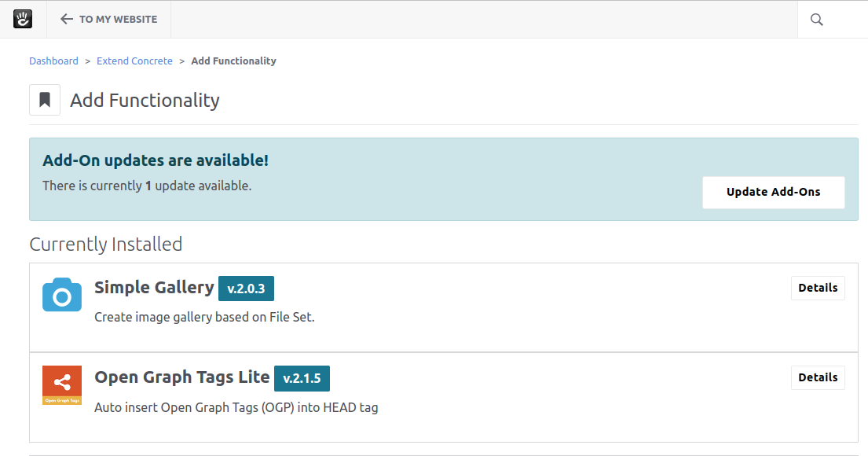Select the Add Functionality breadcrumb item

point(233,61)
